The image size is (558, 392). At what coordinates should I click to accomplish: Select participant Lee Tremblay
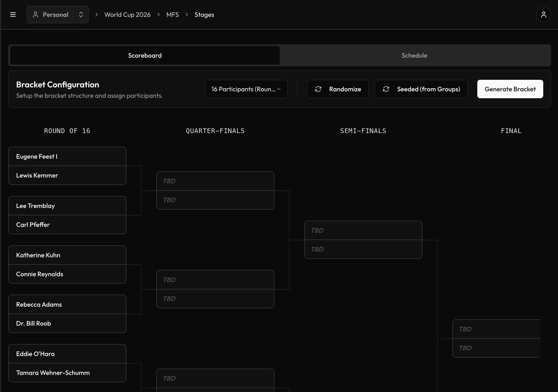67,206
